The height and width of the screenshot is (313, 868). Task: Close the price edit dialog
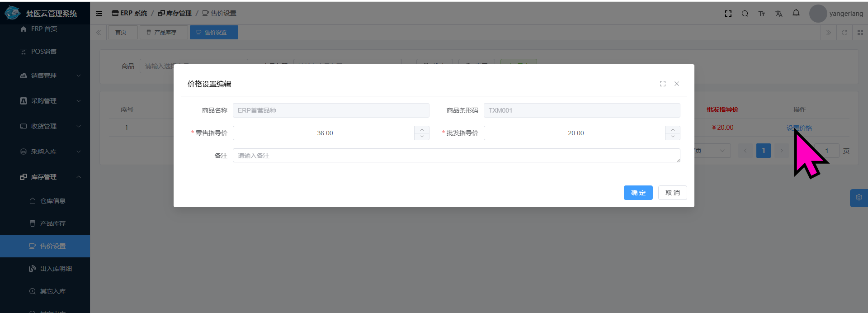(x=677, y=84)
